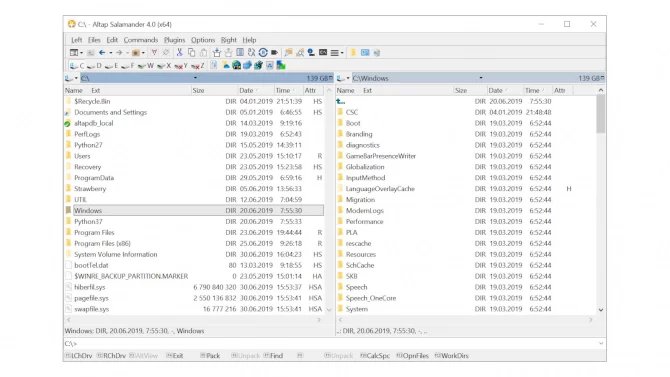
Task: Sort left panel by Size column header
Action: pyautogui.click(x=214, y=91)
